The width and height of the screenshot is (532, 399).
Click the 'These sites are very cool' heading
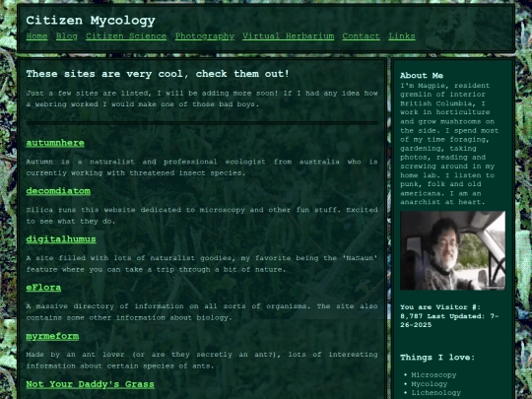click(x=158, y=74)
